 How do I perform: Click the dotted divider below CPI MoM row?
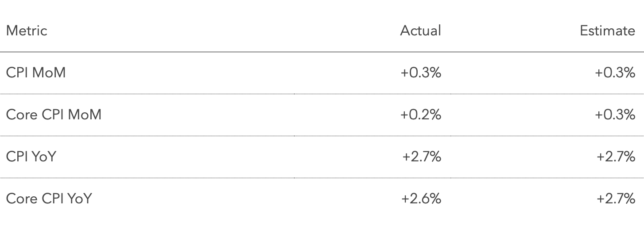point(322,94)
